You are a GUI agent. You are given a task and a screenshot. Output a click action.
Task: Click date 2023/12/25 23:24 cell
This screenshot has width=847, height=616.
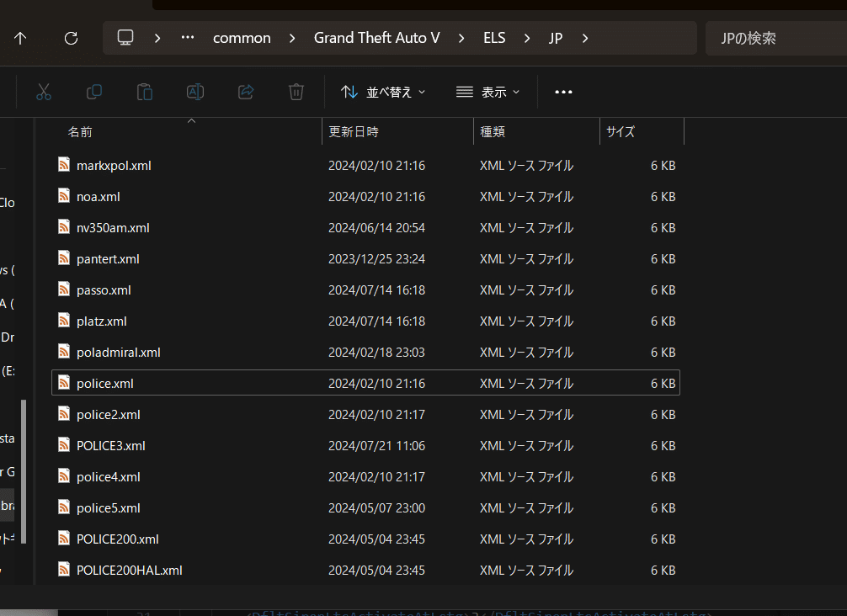376,259
